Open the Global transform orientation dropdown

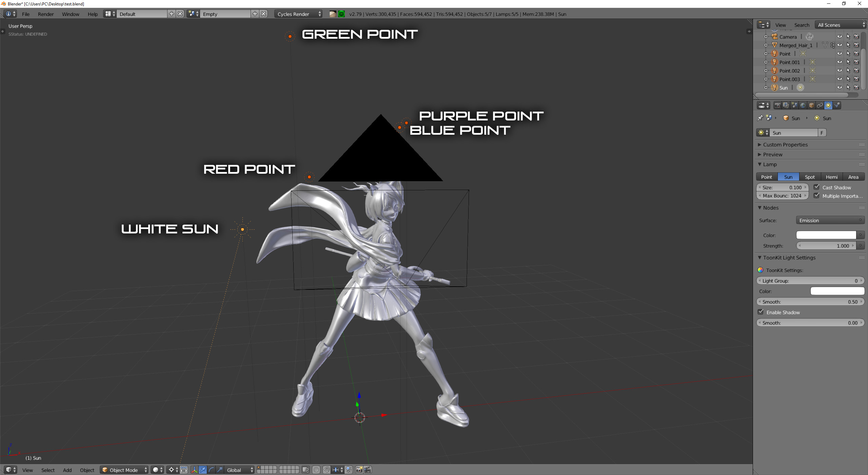coord(239,470)
